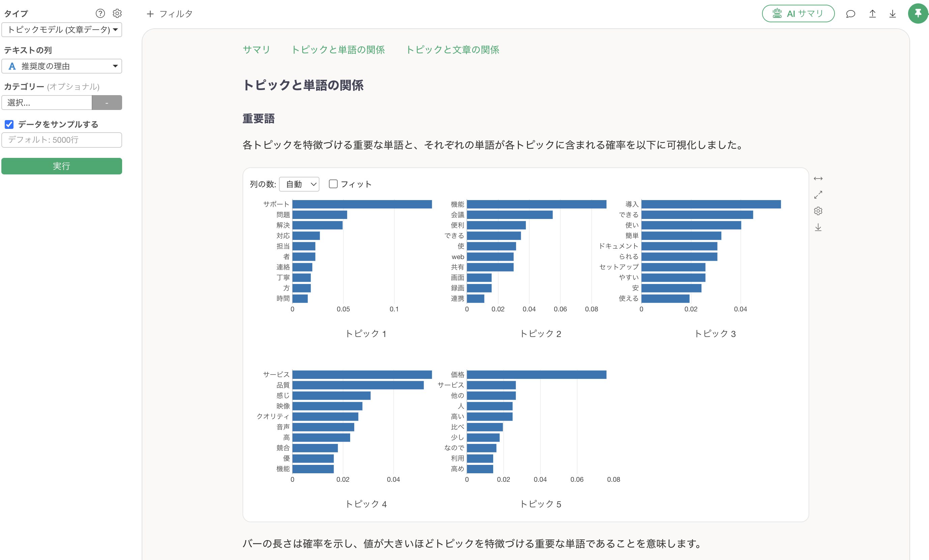Switch to トピックと単語の関係 tab

pyautogui.click(x=338, y=50)
